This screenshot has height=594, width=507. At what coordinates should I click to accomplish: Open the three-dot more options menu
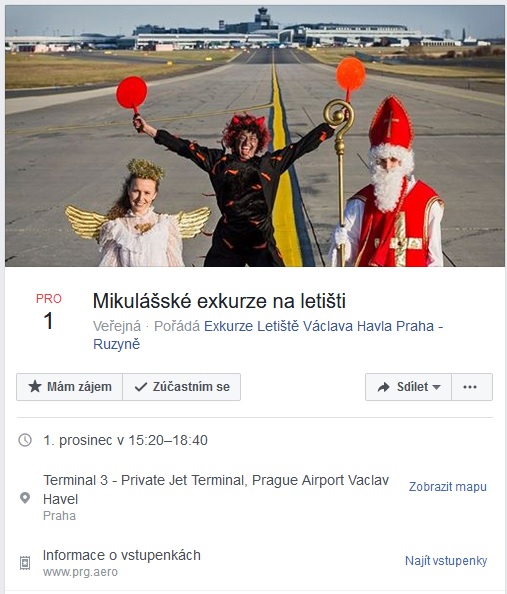point(472,387)
